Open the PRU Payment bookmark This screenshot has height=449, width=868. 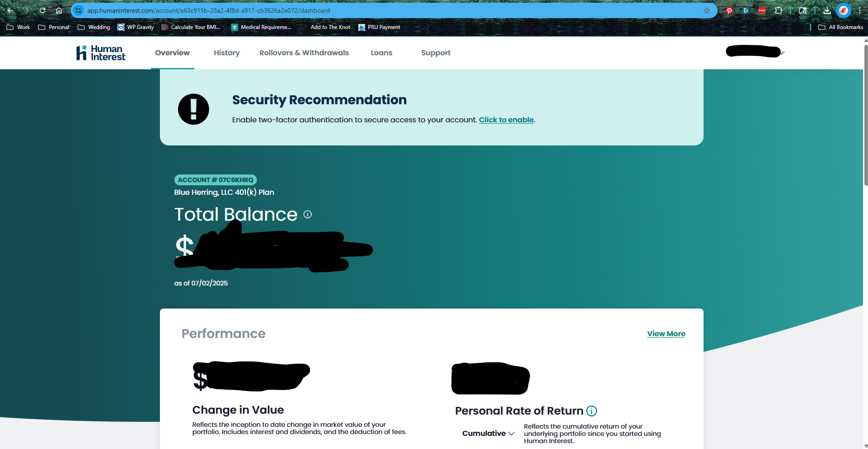coord(379,27)
